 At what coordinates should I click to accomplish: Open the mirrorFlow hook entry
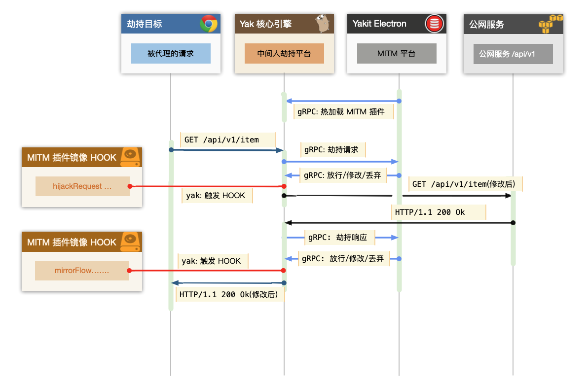pos(82,271)
